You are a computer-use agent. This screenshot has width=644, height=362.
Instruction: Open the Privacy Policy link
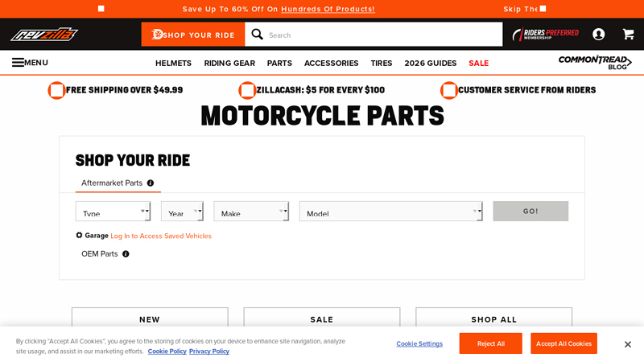[209, 352]
